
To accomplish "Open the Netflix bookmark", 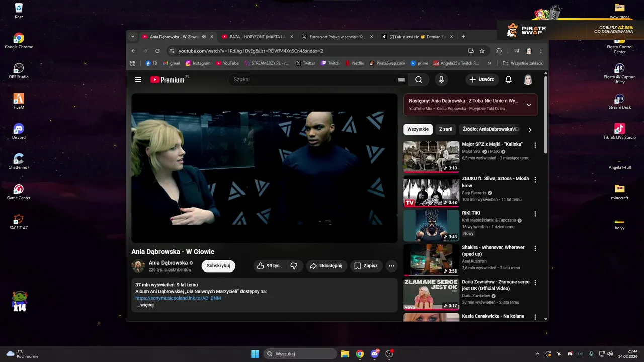I will pos(354,63).
